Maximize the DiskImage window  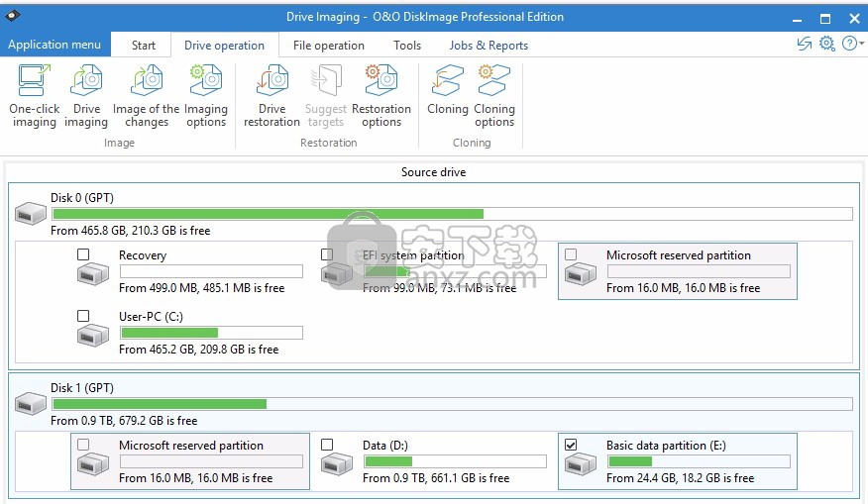point(824,18)
